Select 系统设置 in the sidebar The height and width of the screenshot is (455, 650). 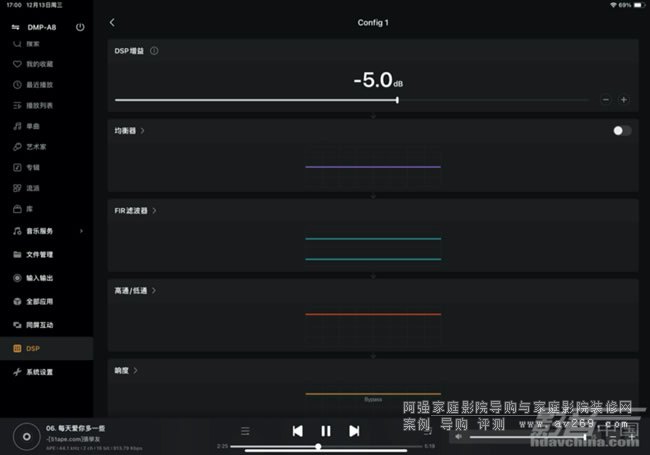point(40,371)
